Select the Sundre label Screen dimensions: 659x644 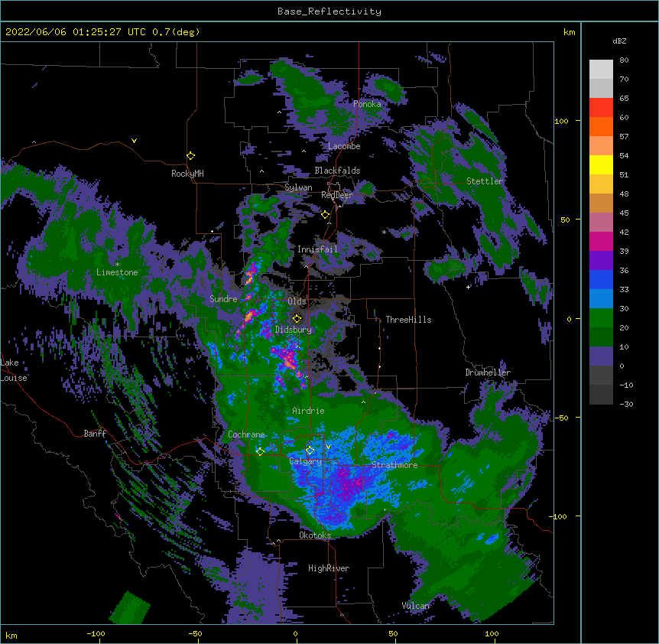pos(223,299)
